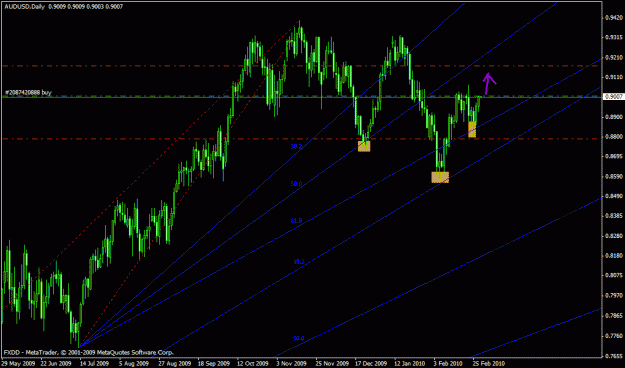Viewport: 625px width, 368px height.
Task: Select the red dash-dot line near 0.8800
Action: (301, 139)
